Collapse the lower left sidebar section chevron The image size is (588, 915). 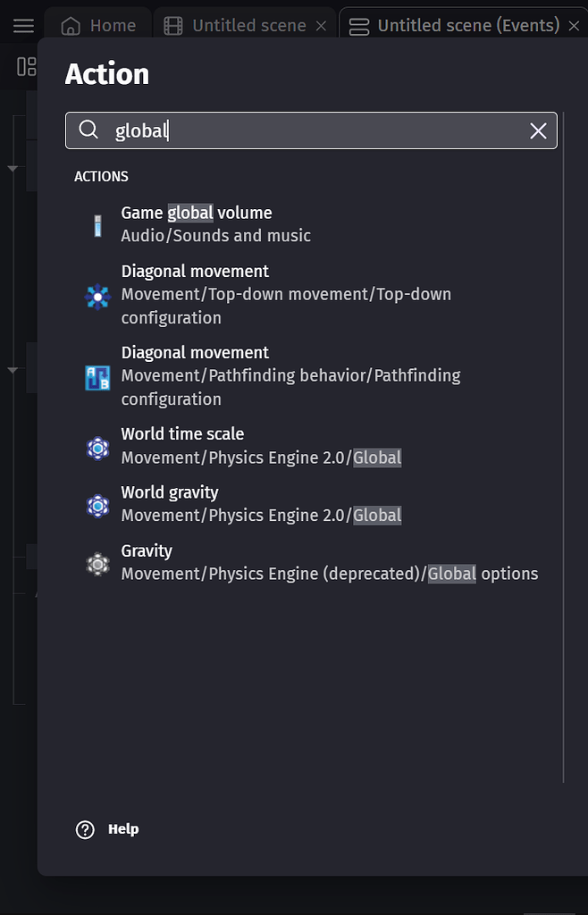pyautogui.click(x=12, y=368)
